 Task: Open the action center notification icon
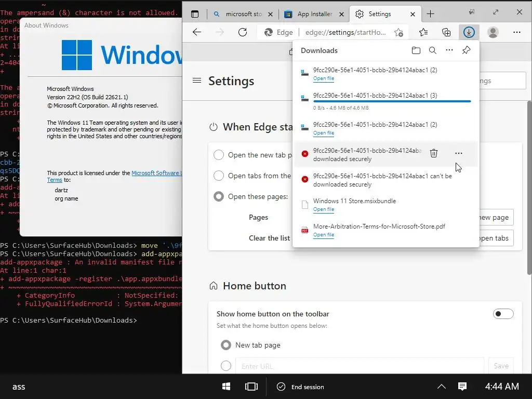(462, 387)
